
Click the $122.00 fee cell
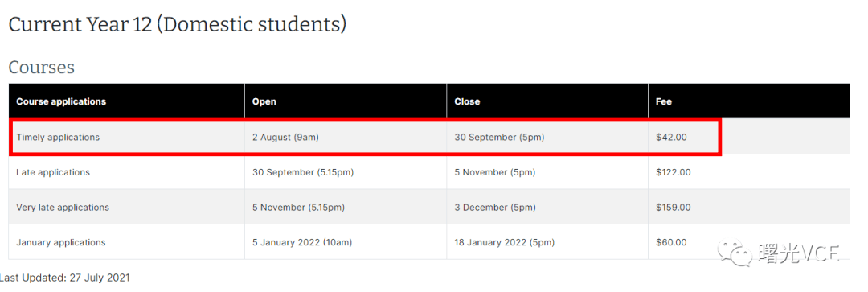click(x=749, y=172)
